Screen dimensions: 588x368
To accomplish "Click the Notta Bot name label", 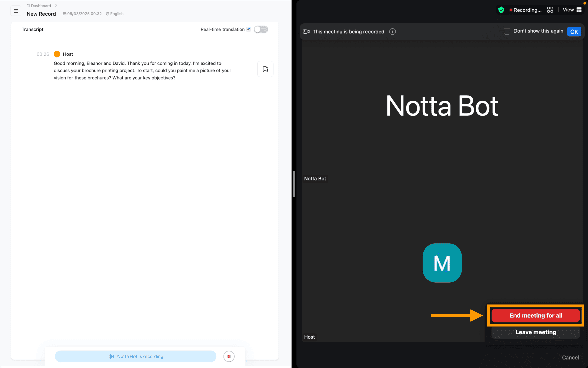I will click(x=315, y=179).
